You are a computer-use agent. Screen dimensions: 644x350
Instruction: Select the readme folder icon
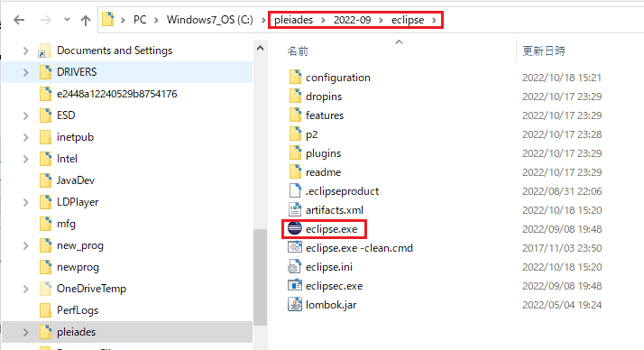[295, 171]
